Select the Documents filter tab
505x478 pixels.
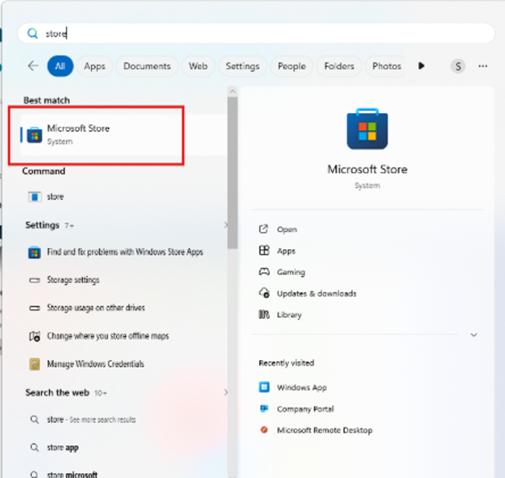click(147, 66)
